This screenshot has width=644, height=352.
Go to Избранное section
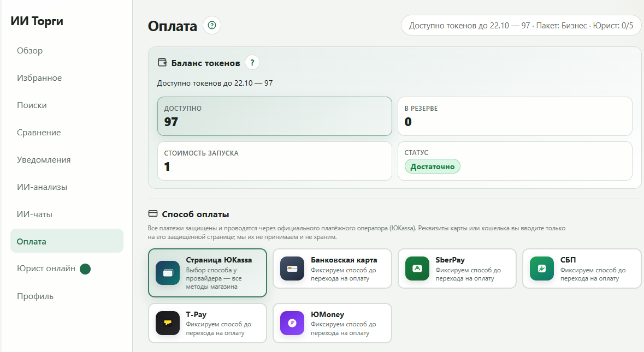[67, 78]
